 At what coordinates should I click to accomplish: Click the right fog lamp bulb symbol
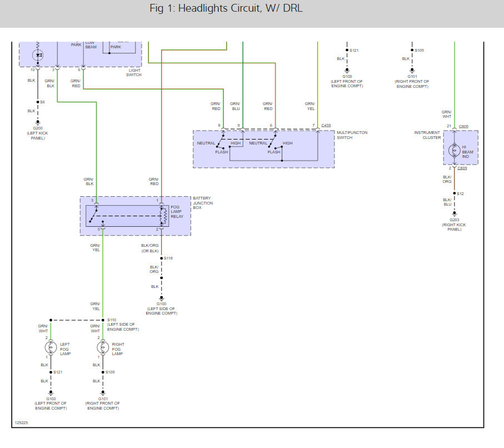coord(103,347)
